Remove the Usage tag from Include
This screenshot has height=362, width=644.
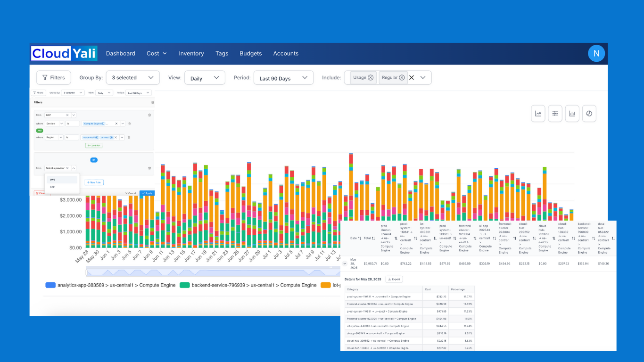[371, 78]
